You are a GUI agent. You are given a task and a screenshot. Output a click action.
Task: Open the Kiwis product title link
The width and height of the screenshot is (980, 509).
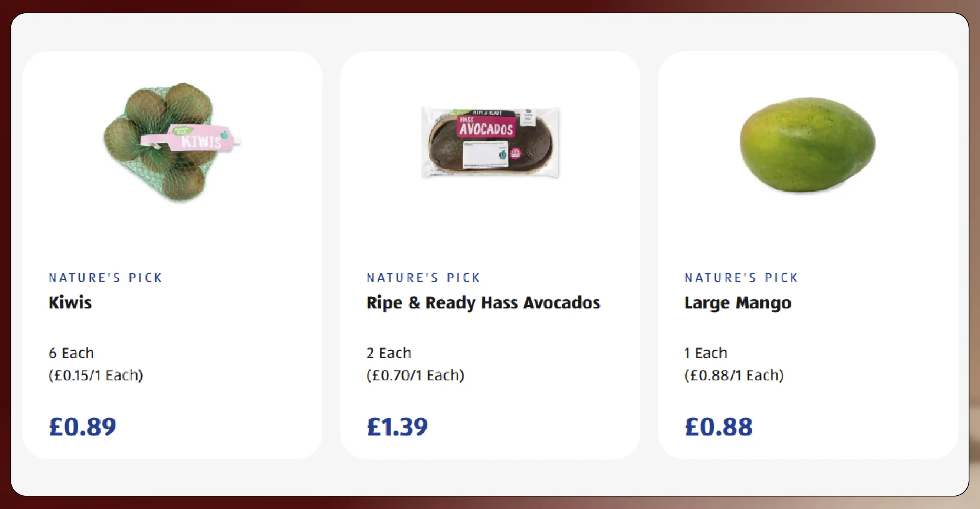click(70, 303)
